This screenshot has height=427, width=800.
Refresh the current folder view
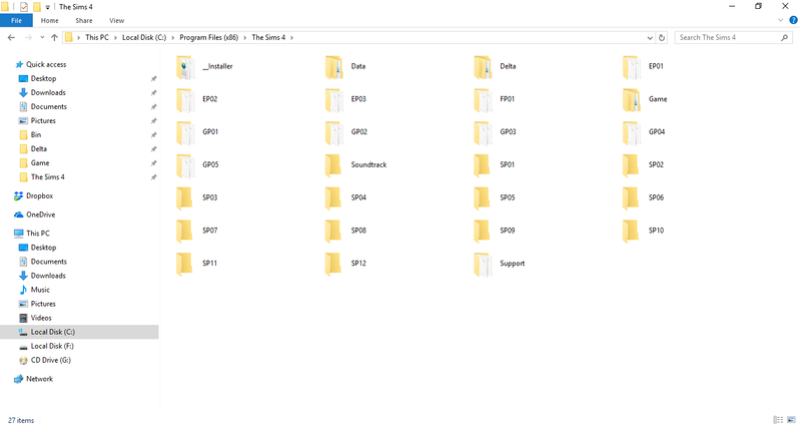click(662, 38)
